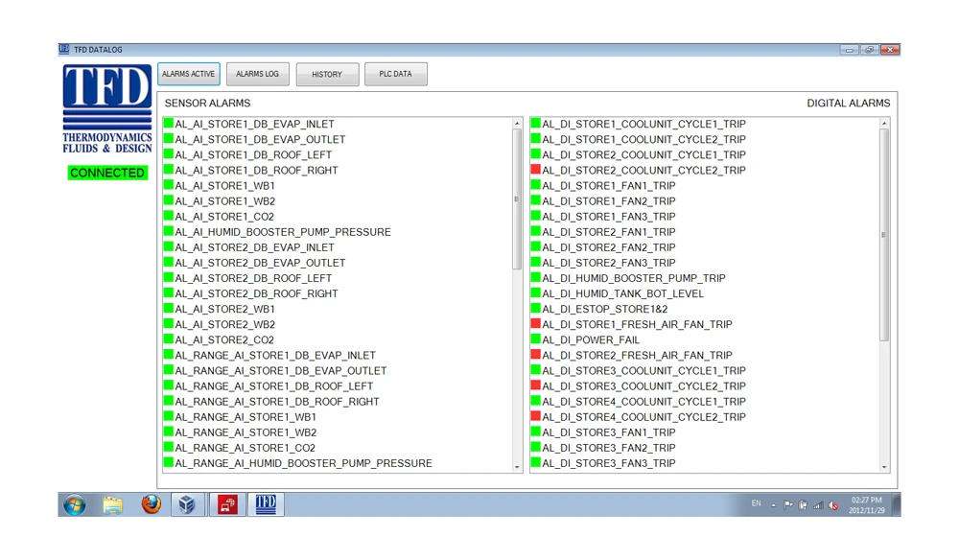This screenshot has width=959, height=560.
Task: Show hidden icons arrow in system tray
Action: (x=773, y=505)
